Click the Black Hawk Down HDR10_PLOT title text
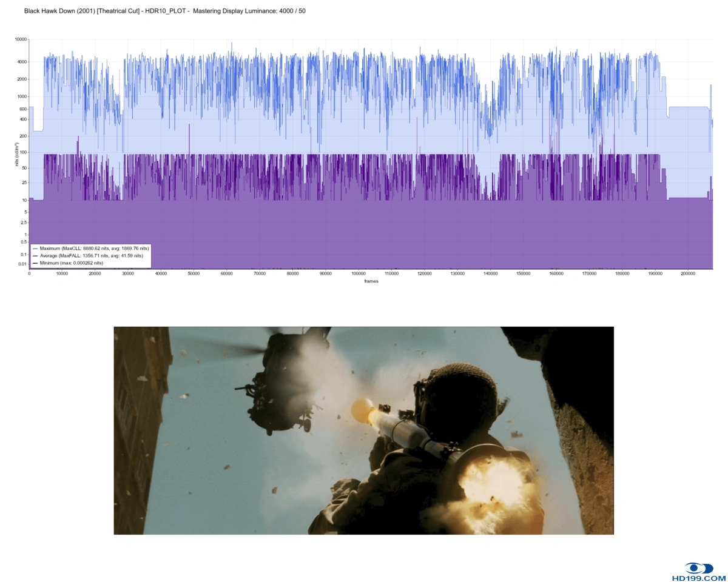Image resolution: width=728 pixels, height=582 pixels. pyautogui.click(x=164, y=12)
